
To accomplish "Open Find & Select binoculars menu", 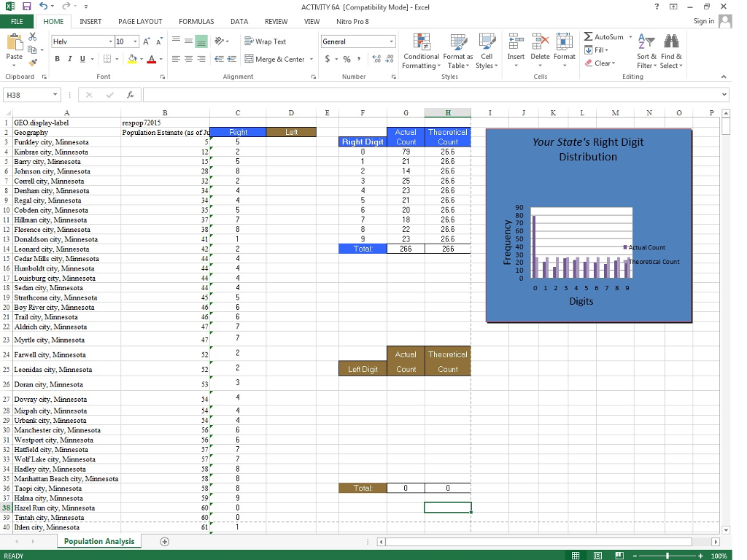I will [x=671, y=51].
